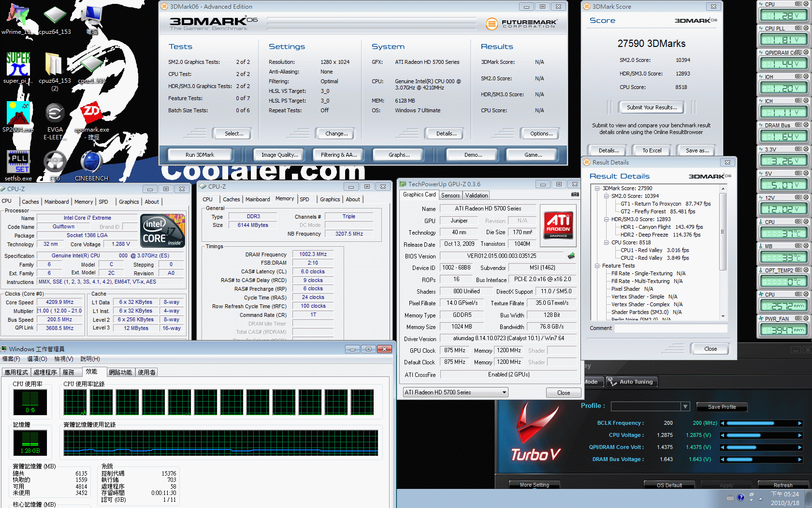This screenshot has height=508, width=812.
Task: Click the GPU-Z screenshot camera icon
Action: click(575, 194)
